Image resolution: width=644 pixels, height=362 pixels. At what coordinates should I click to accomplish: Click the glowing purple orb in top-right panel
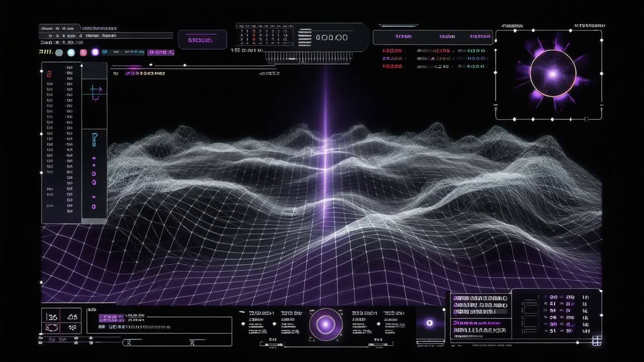point(552,74)
